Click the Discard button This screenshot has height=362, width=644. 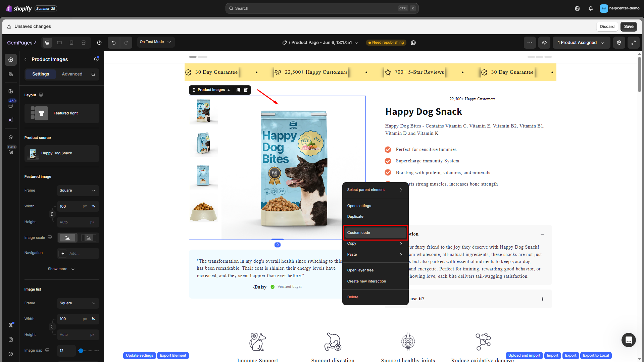607,27
